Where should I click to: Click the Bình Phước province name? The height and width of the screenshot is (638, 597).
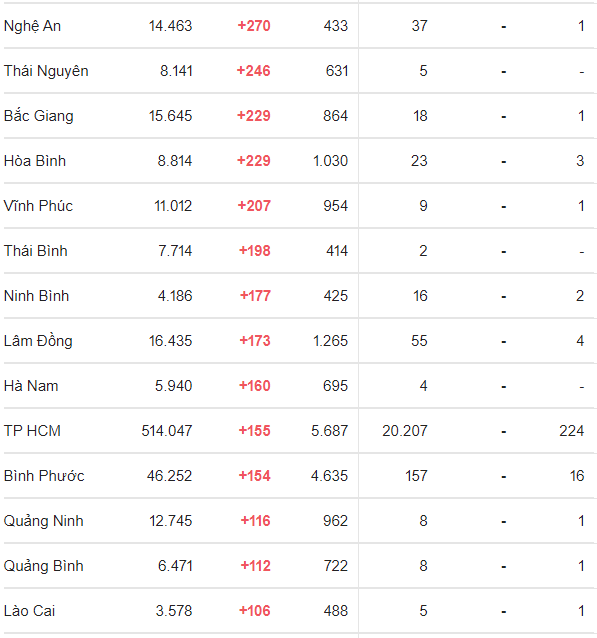44,476
